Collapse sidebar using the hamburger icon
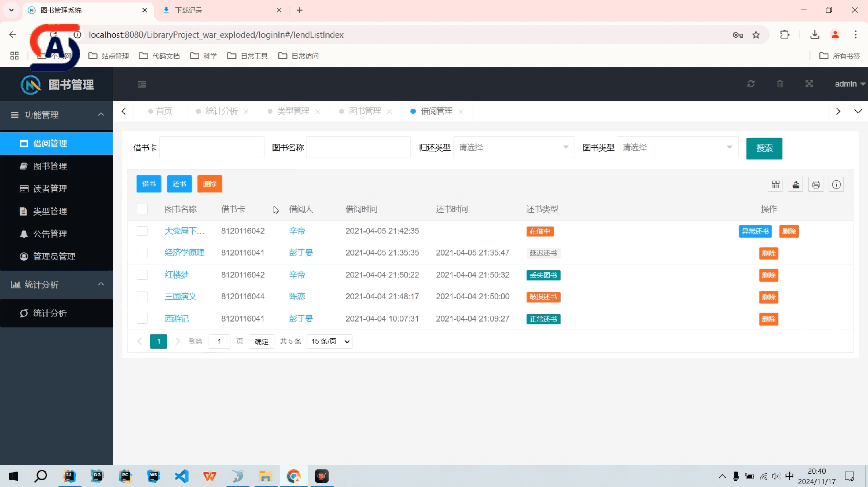This screenshot has width=868, height=487. 142,84
